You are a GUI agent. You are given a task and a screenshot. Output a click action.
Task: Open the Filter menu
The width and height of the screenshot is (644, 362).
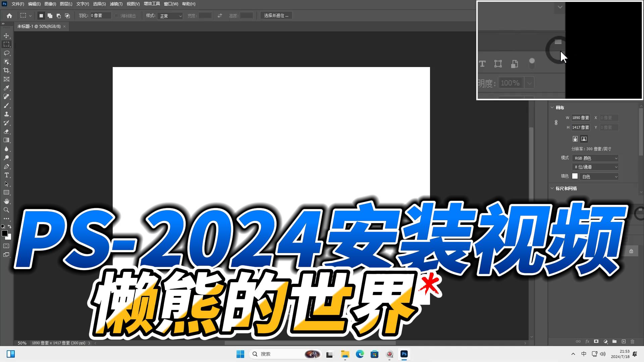tap(116, 4)
